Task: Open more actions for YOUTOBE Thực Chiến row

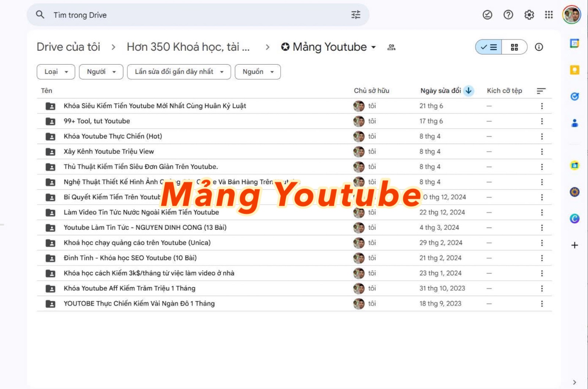Action: point(542,304)
